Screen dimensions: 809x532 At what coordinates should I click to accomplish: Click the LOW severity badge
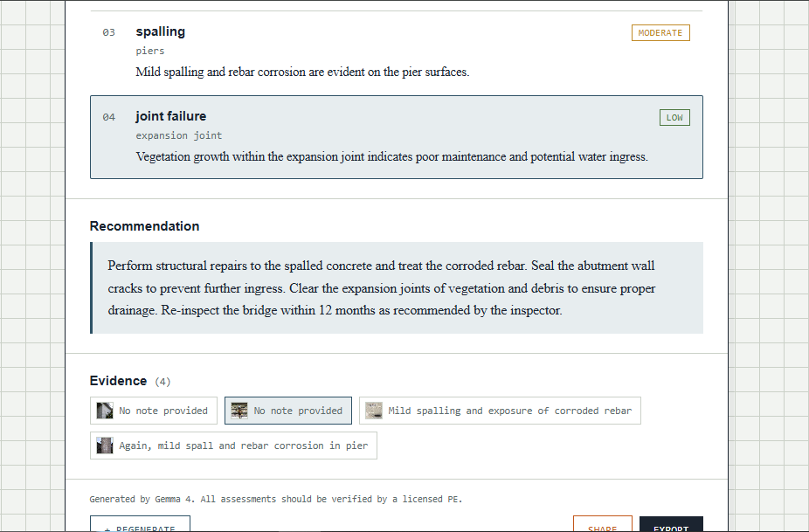point(674,118)
